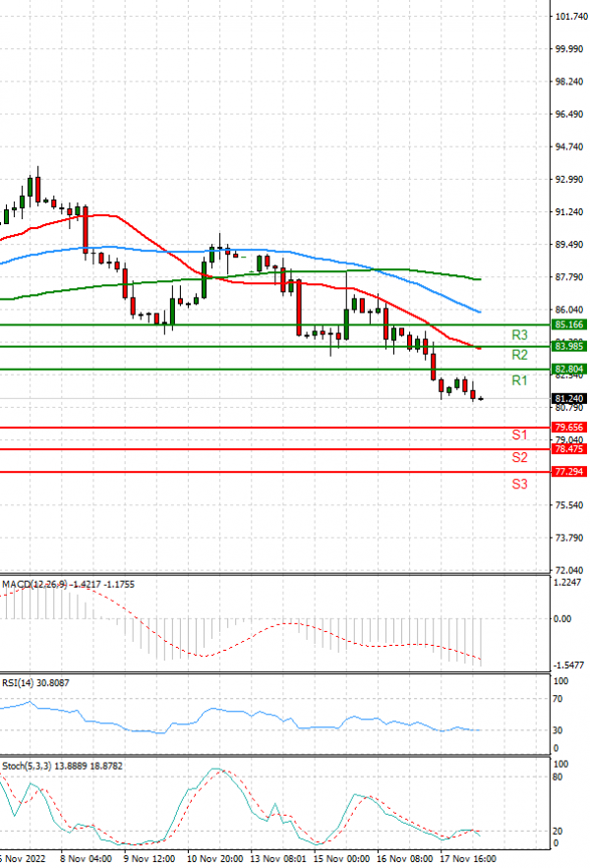The image size is (590, 868).
Task: Click the 98.240 price axis value
Action: point(569,82)
